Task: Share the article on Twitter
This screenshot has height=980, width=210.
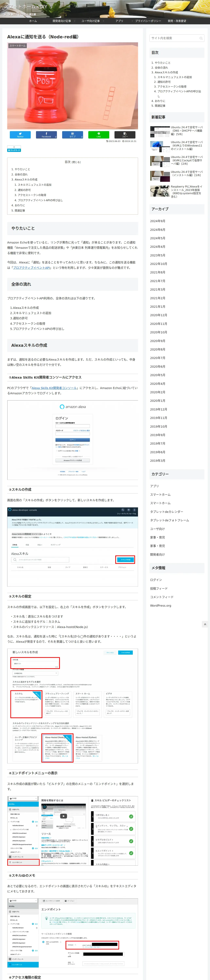Action: pos(20,135)
